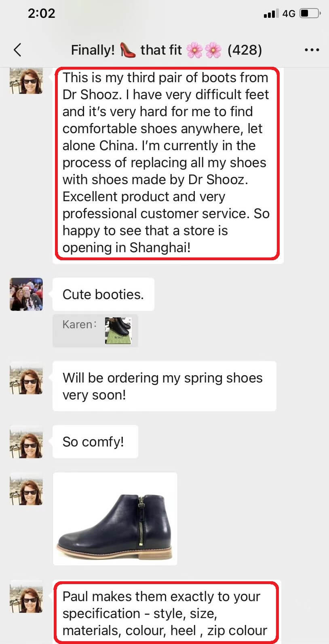Tap the 4G network indicator
The height and width of the screenshot is (644, 329).
(289, 13)
